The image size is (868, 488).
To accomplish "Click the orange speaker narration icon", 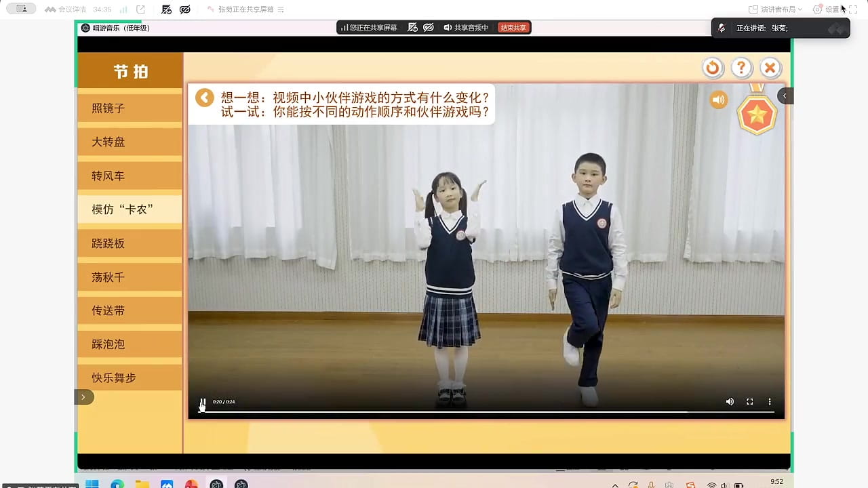I will click(718, 100).
